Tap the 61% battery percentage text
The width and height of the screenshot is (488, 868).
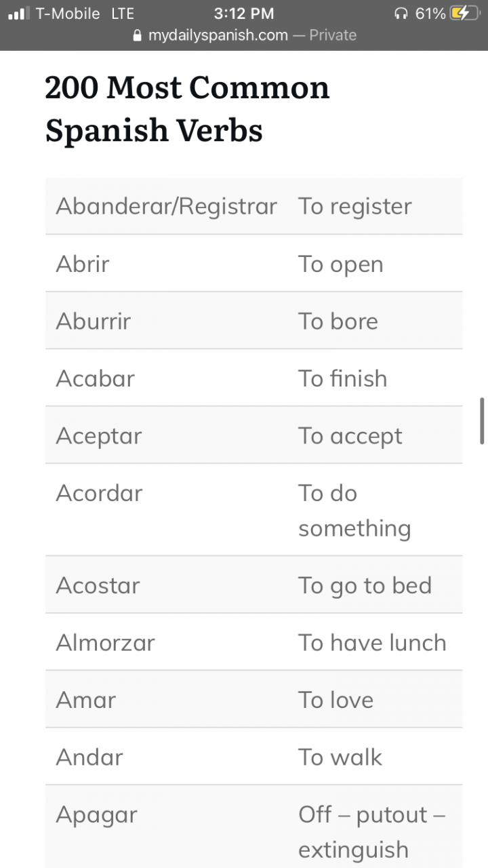pos(430,14)
